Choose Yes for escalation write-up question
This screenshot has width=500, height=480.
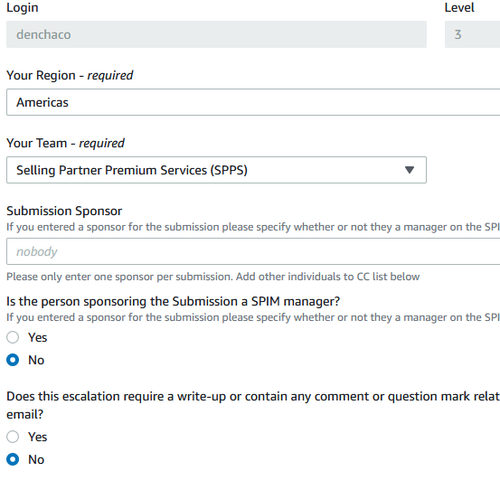(x=13, y=437)
